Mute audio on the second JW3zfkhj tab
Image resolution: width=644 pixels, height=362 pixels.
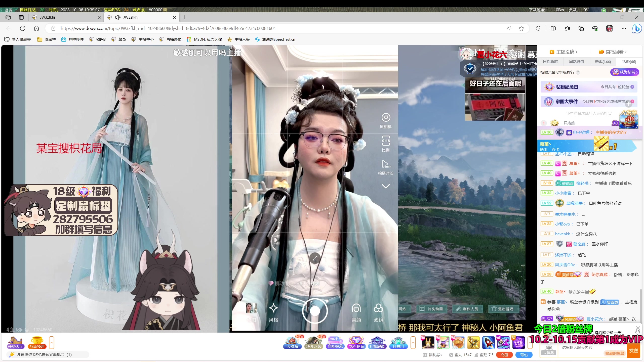coord(118,17)
